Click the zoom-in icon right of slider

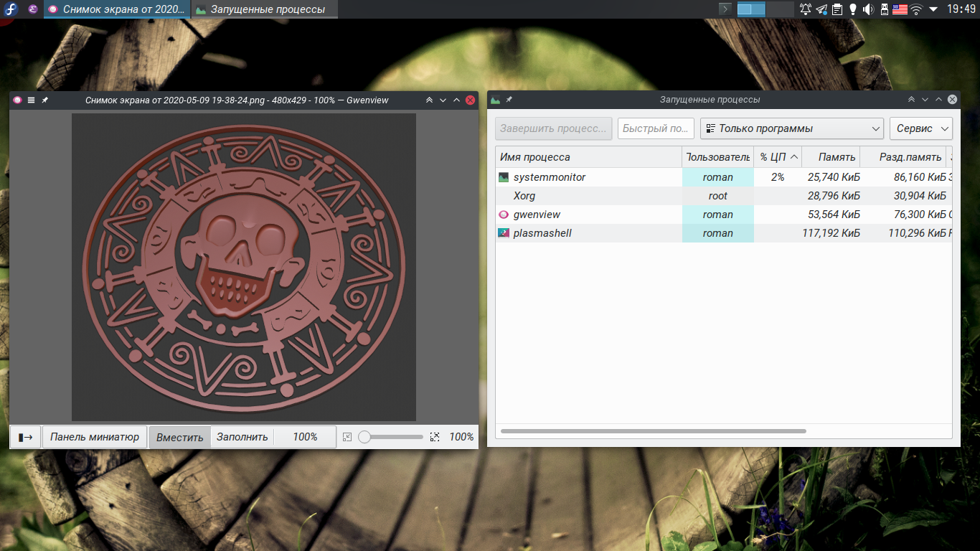coord(434,437)
